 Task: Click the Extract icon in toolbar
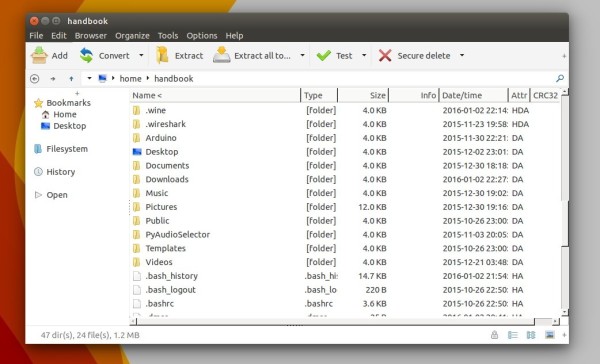coord(162,55)
